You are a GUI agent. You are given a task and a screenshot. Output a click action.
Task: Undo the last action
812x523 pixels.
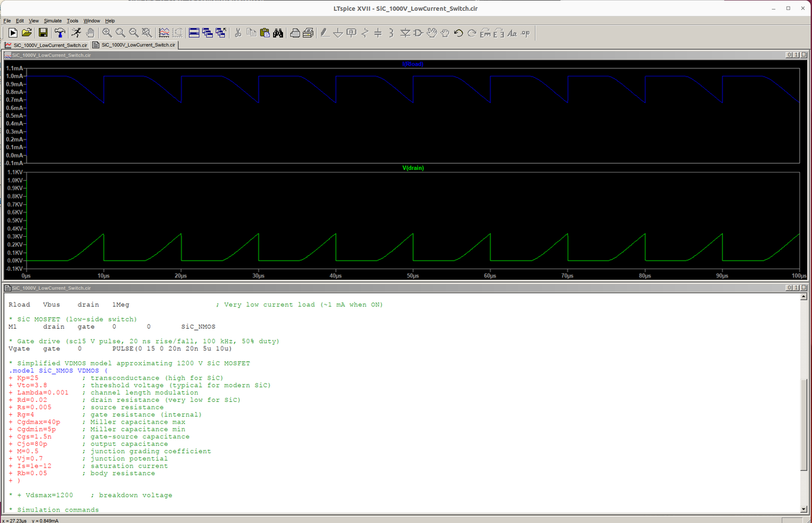click(x=458, y=33)
